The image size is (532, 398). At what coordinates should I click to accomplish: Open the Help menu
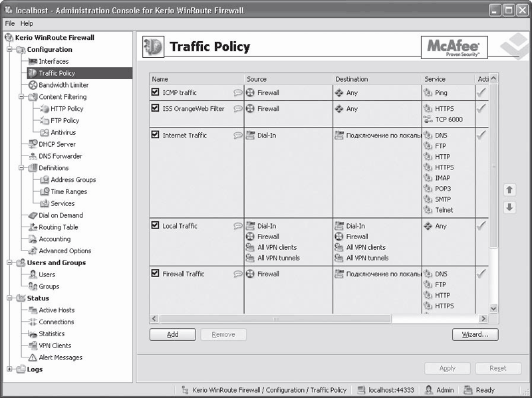tap(27, 23)
